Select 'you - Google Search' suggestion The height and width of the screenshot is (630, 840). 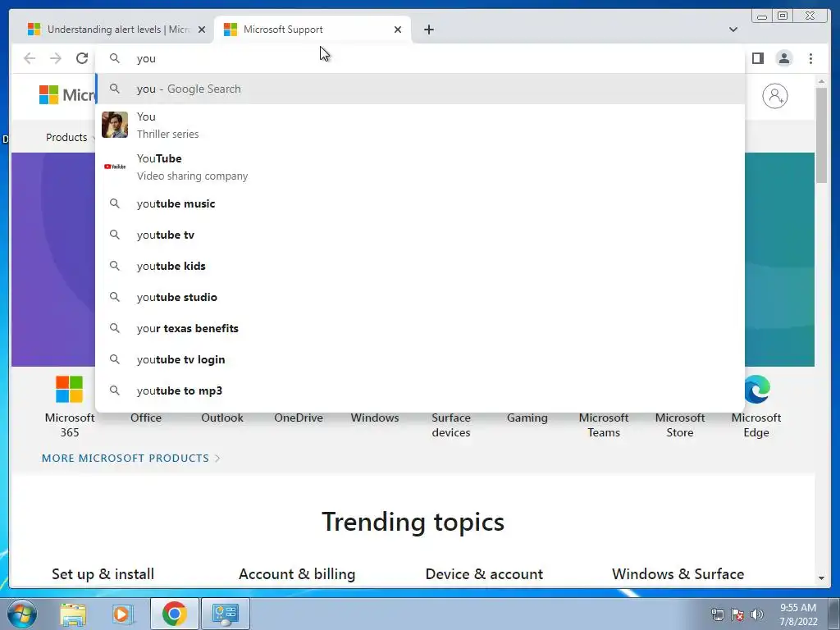[x=420, y=89]
